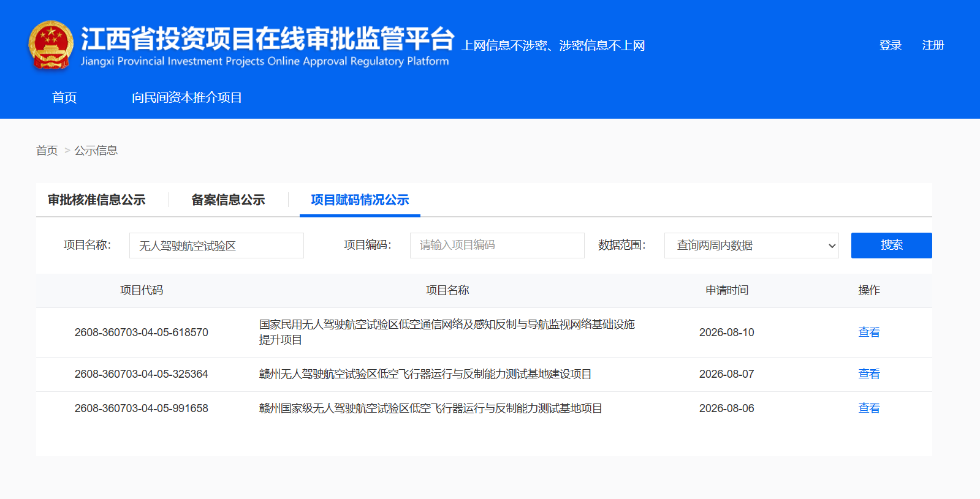
Task: Click the 项目编码 label
Action: pyautogui.click(x=367, y=245)
